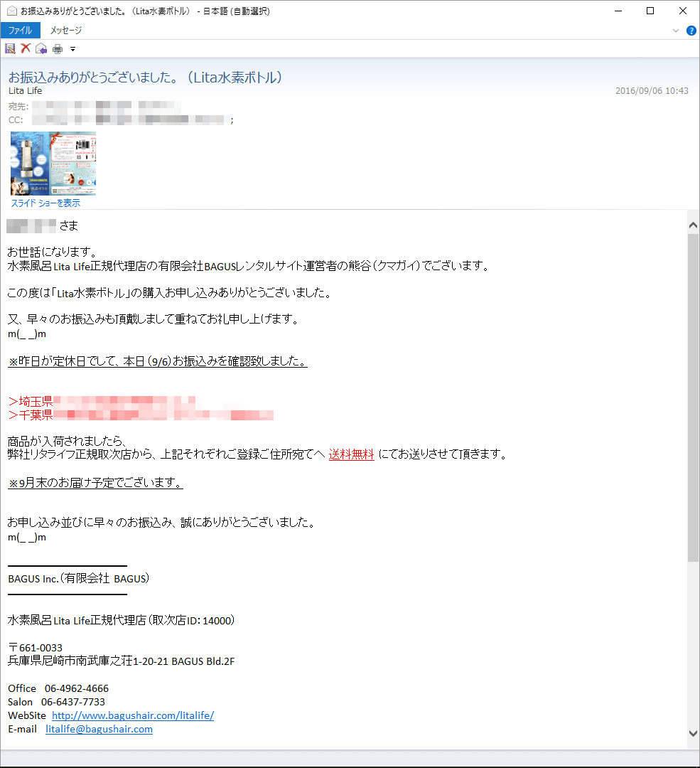The height and width of the screenshot is (768, 700).
Task: Click the postal code 〒661-0033
Action: [36, 648]
